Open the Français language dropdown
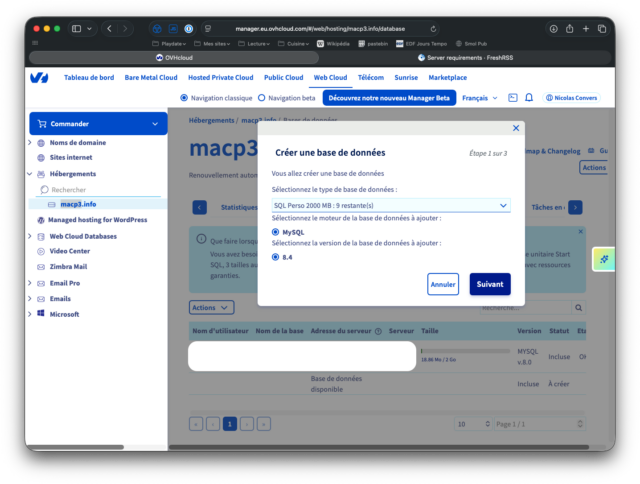The image size is (640, 484). [480, 98]
